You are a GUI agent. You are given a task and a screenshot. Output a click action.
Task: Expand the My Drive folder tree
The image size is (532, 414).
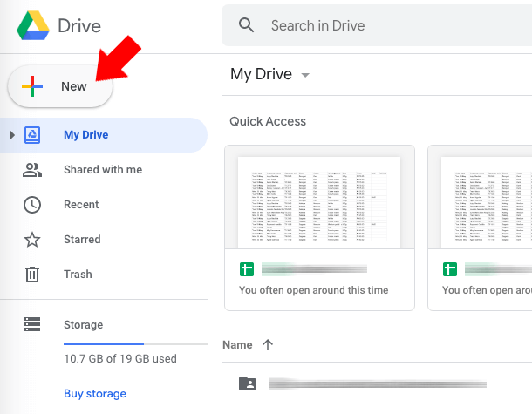pos(12,135)
